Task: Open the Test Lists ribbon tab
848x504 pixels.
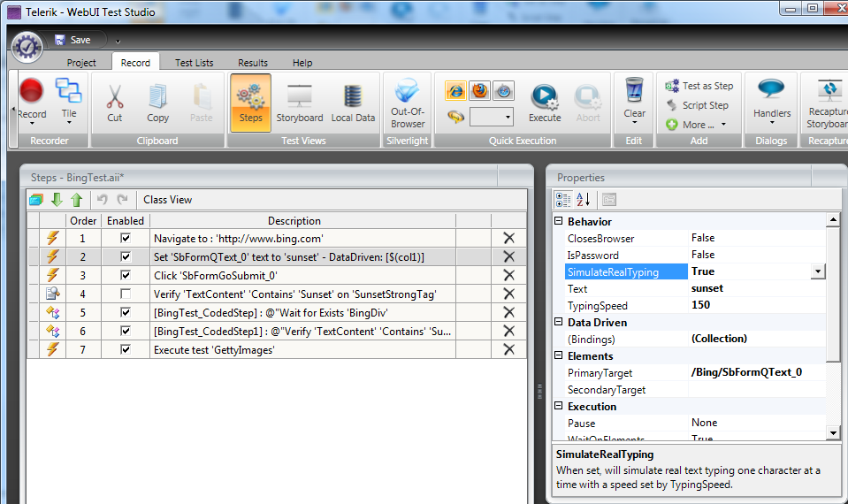Action: coord(195,63)
